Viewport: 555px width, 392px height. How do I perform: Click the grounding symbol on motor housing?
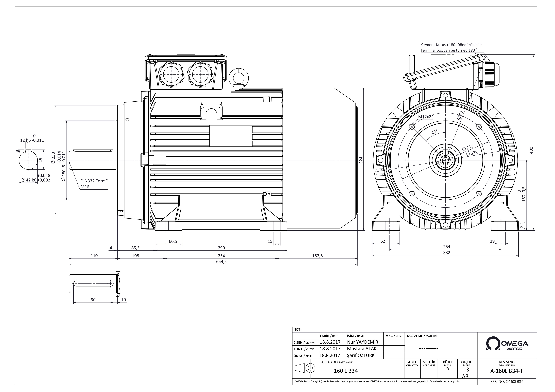pos(268,194)
